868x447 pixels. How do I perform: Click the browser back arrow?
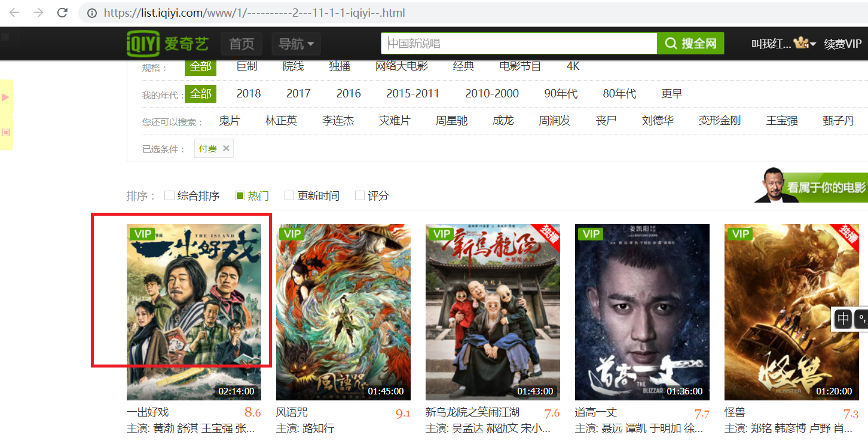14,13
